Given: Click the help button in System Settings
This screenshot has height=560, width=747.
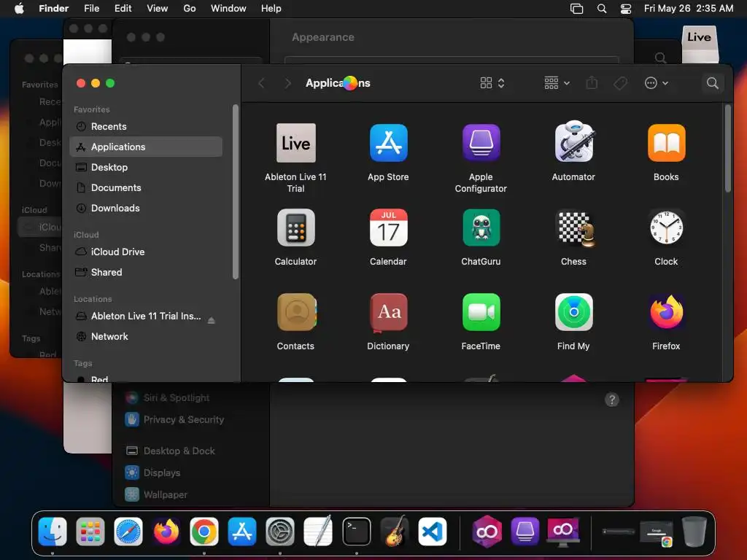Looking at the screenshot, I should [x=612, y=400].
